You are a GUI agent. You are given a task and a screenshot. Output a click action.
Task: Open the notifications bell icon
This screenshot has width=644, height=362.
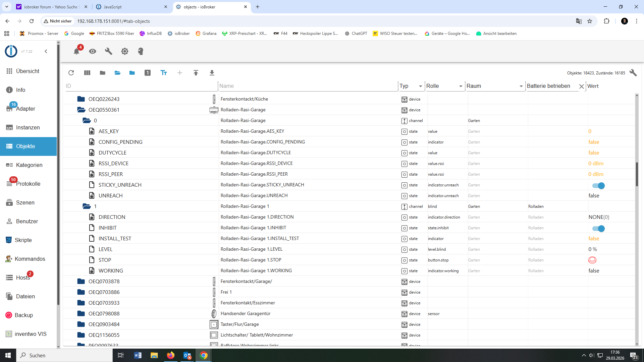pyautogui.click(x=76, y=51)
